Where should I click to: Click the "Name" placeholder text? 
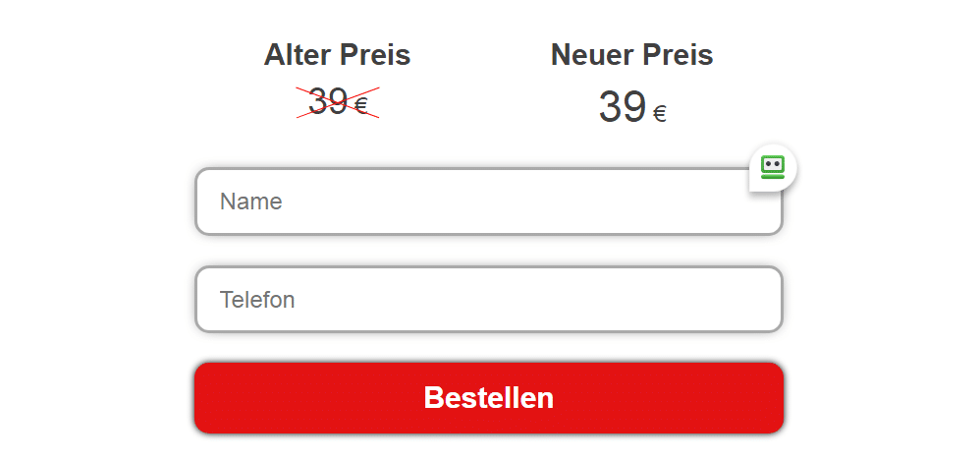tap(251, 202)
